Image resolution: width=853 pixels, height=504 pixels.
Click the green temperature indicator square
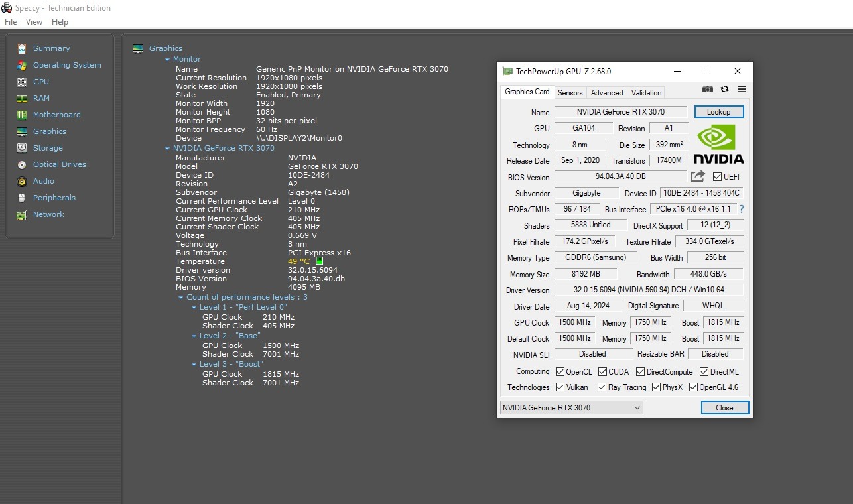pos(320,261)
